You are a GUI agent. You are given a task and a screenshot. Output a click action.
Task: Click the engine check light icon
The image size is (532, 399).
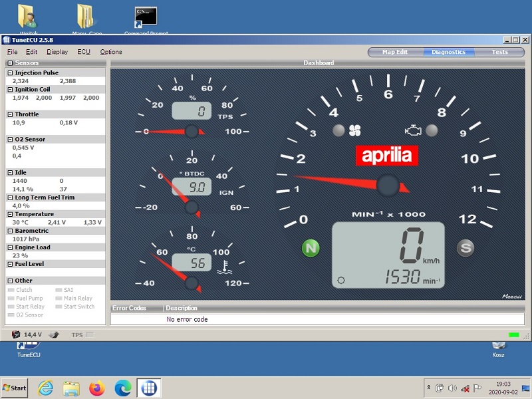click(413, 130)
